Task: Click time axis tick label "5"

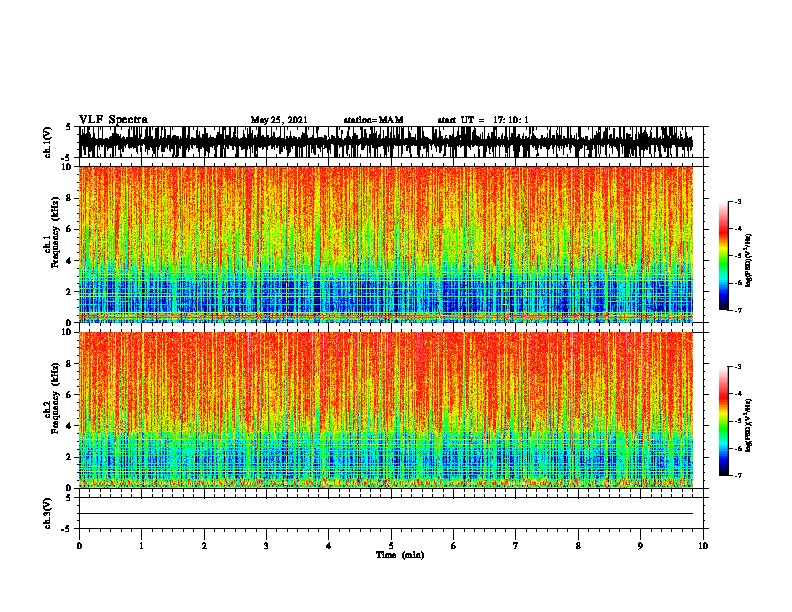Action: coord(391,546)
